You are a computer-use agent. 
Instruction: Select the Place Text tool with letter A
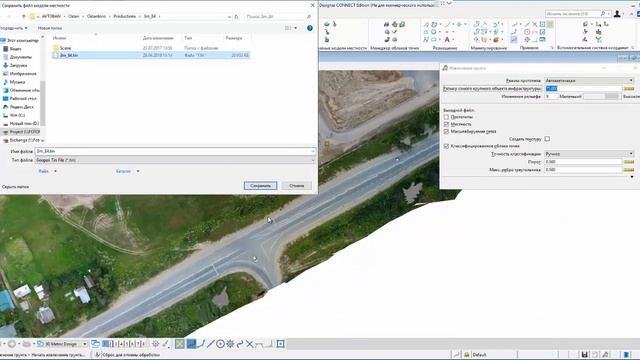(x=447, y=40)
